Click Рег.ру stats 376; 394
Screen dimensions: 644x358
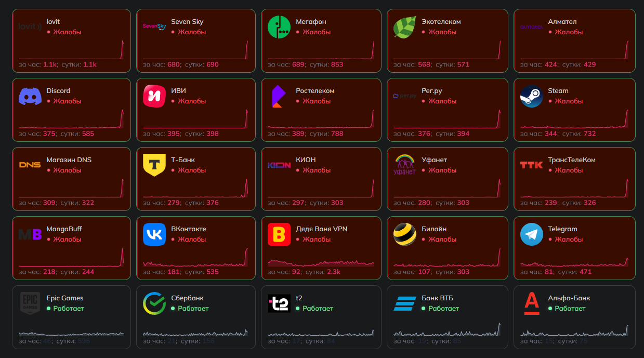431,134
